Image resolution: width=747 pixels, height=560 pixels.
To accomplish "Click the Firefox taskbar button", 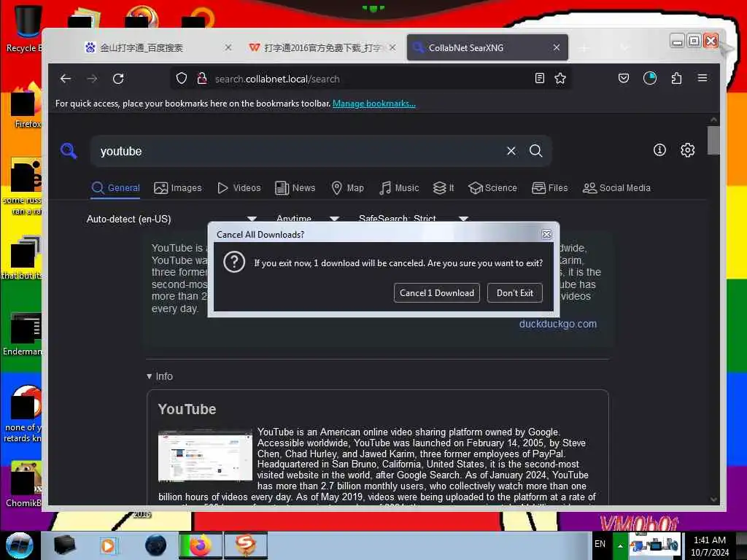I will pos(201,545).
